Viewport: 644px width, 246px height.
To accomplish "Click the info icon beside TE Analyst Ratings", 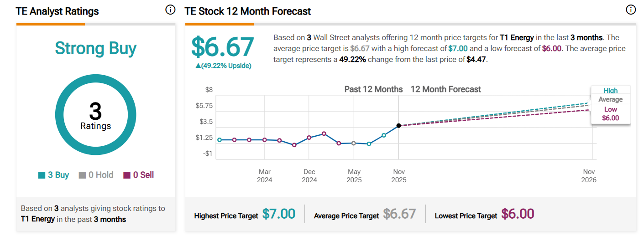I will click(170, 10).
